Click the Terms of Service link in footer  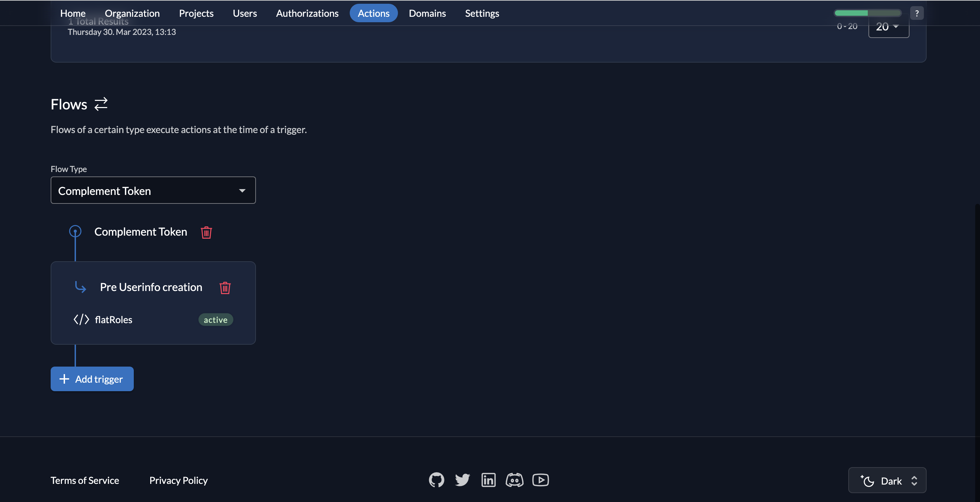[x=85, y=480]
